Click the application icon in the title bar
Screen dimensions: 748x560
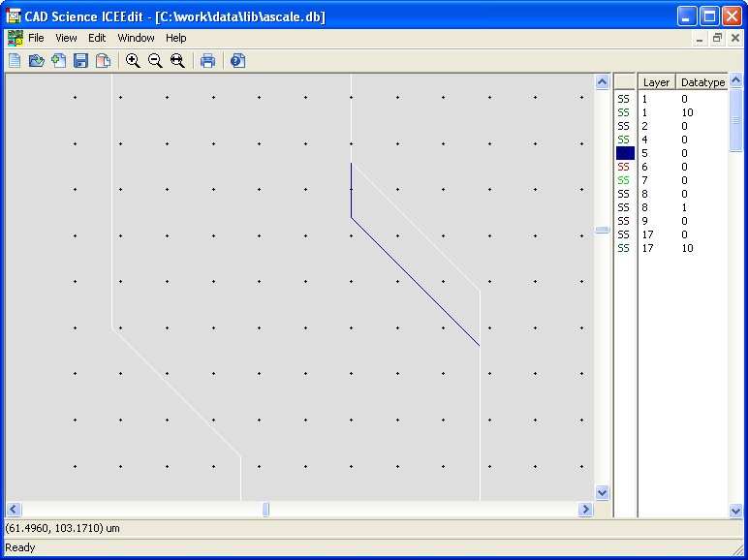14,16
